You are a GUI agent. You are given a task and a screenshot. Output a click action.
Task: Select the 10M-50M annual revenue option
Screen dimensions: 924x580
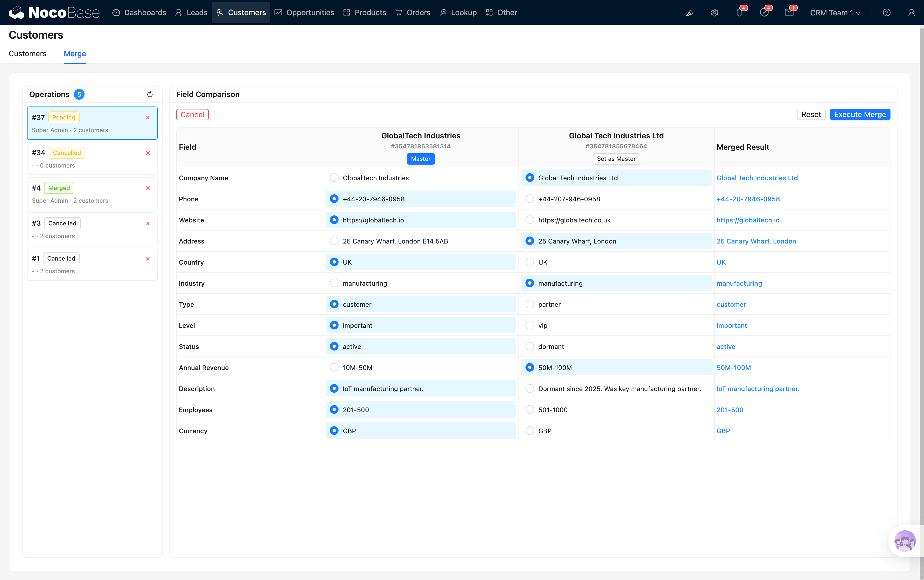pyautogui.click(x=334, y=368)
